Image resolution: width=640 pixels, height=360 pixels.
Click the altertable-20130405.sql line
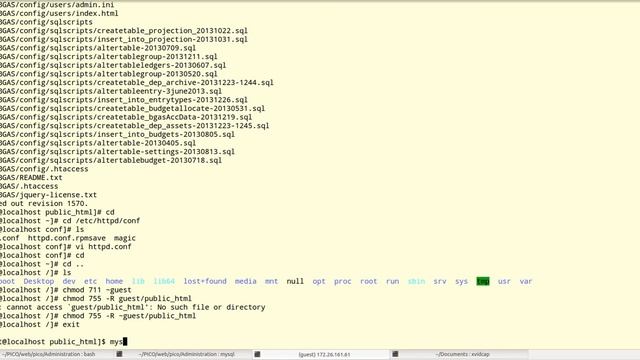click(98, 143)
